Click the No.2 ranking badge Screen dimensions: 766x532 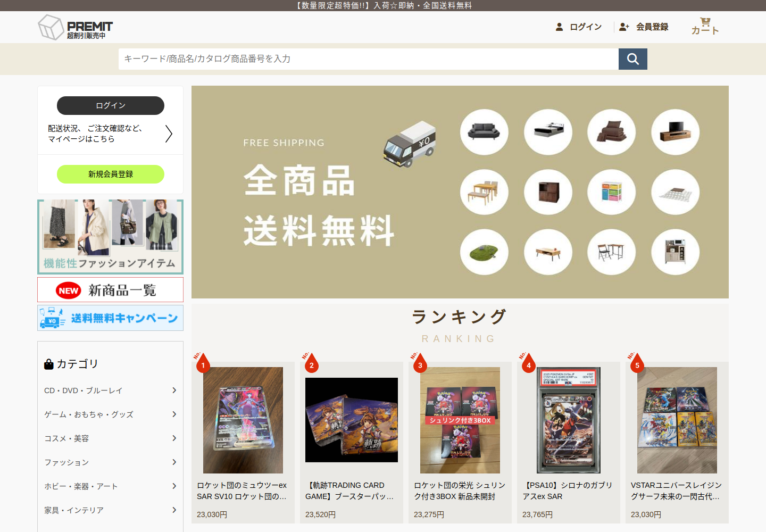tap(311, 362)
